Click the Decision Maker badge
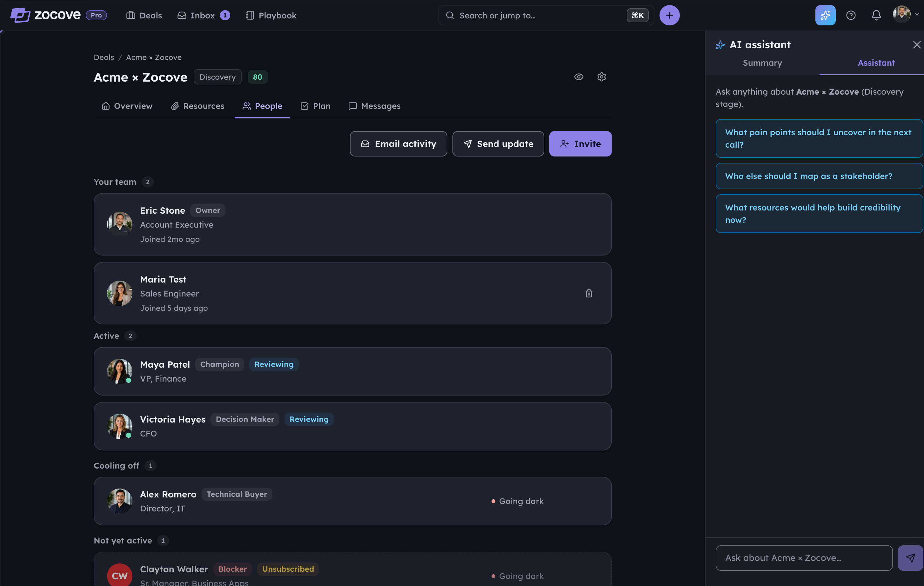This screenshot has width=924, height=586. (x=245, y=419)
